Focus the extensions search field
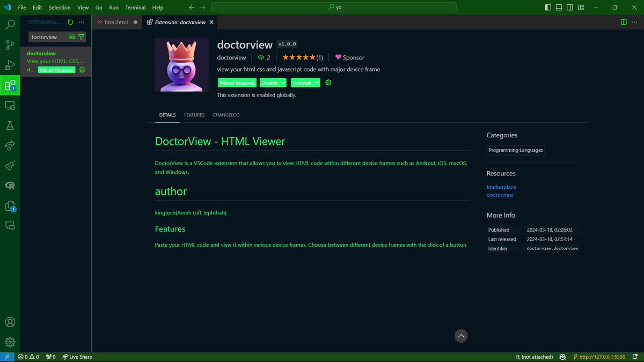The width and height of the screenshot is (644, 362). [x=48, y=37]
